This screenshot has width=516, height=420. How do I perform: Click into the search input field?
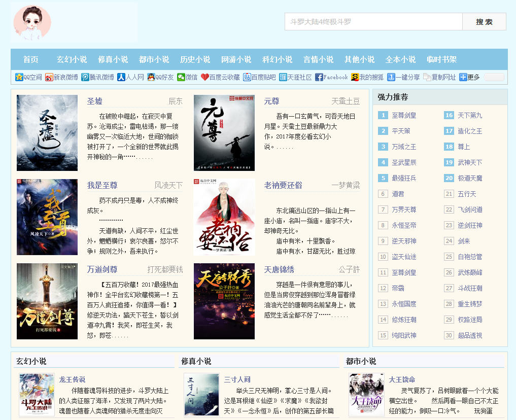pyautogui.click(x=373, y=22)
